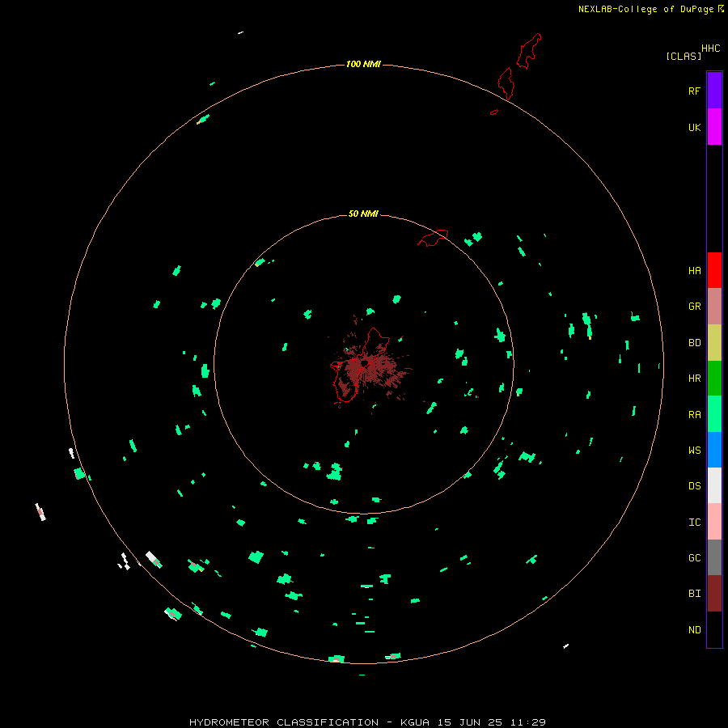Click the IC legend label
728x728 pixels.
[694, 523]
